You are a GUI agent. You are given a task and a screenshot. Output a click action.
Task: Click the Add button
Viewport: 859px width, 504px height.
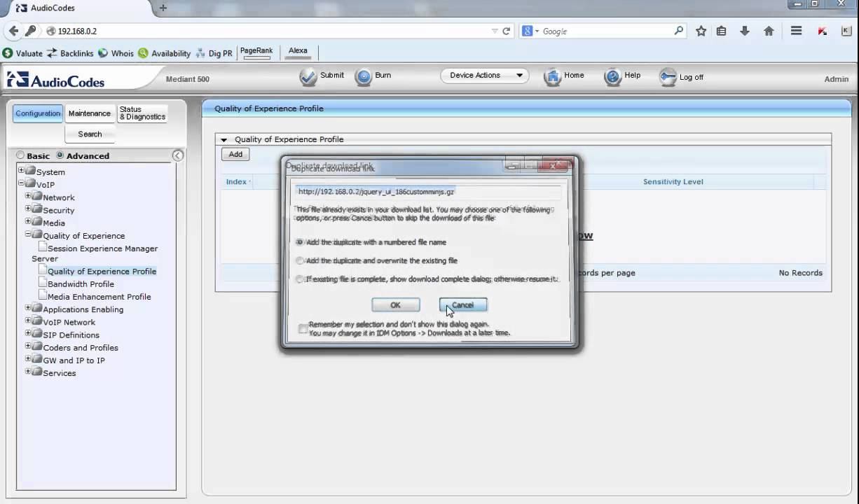pyautogui.click(x=235, y=154)
